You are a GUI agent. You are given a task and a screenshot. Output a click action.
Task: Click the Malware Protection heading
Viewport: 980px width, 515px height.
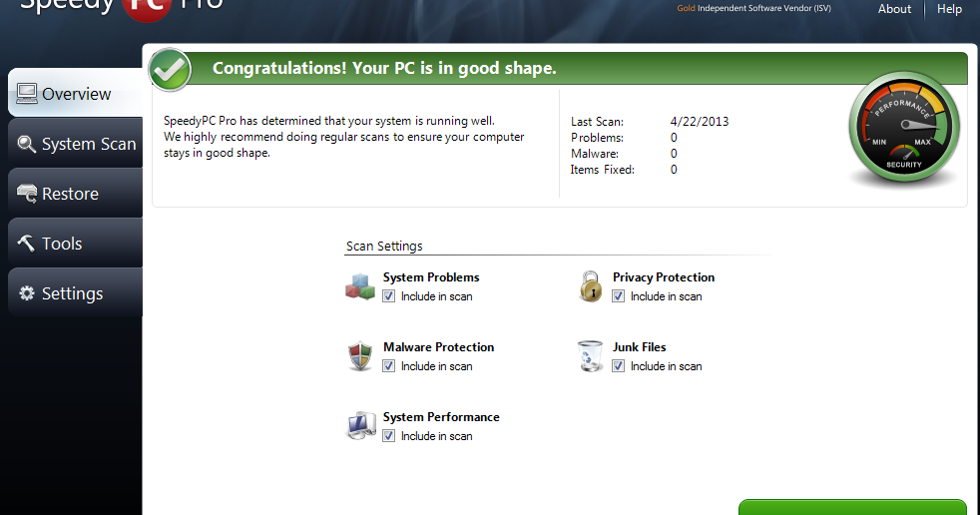[439, 347]
